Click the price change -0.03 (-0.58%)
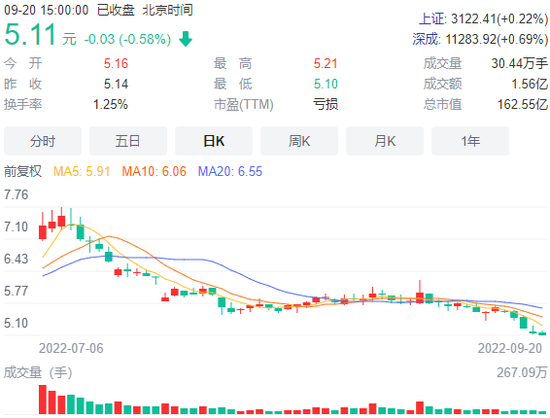Viewport: 550px width, 418px height. click(127, 39)
